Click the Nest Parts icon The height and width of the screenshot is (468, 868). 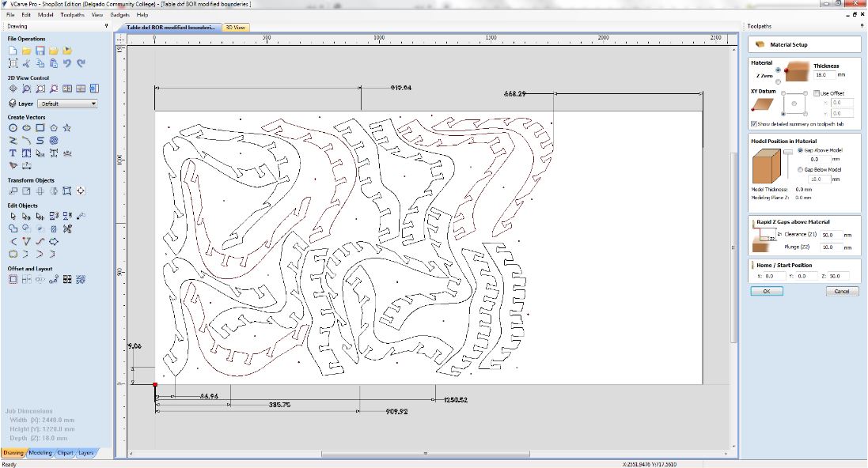tap(81, 279)
